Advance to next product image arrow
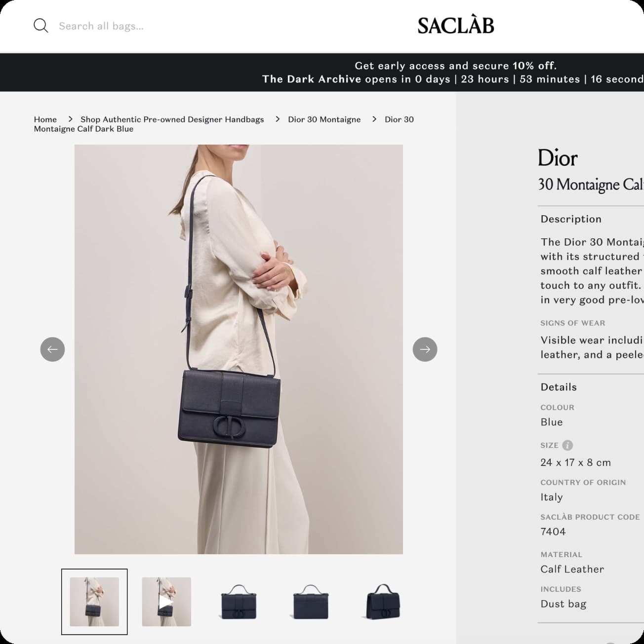The width and height of the screenshot is (644, 644). (425, 349)
